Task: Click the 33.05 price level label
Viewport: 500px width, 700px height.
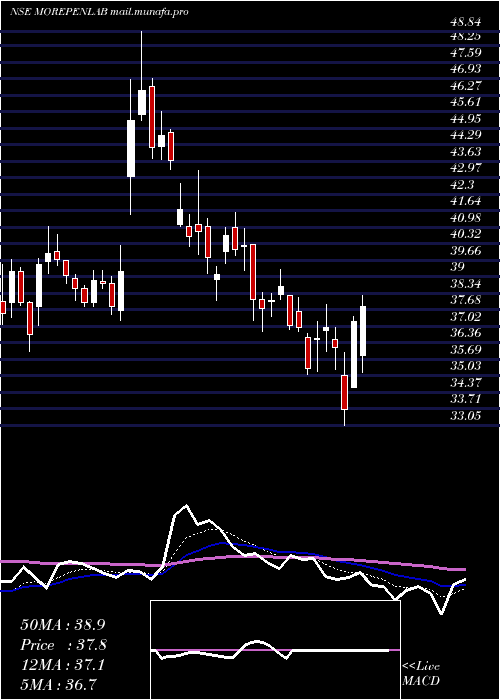Action: point(465,415)
